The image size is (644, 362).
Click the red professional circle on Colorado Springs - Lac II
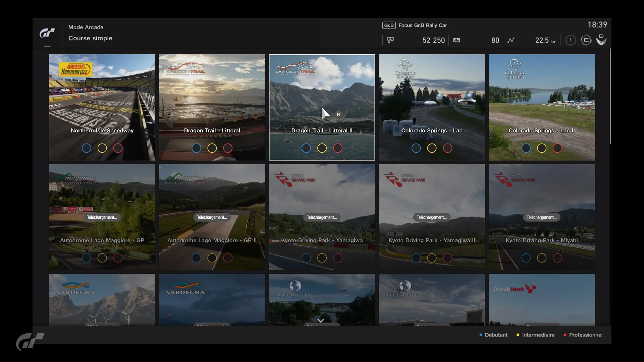[x=557, y=148]
